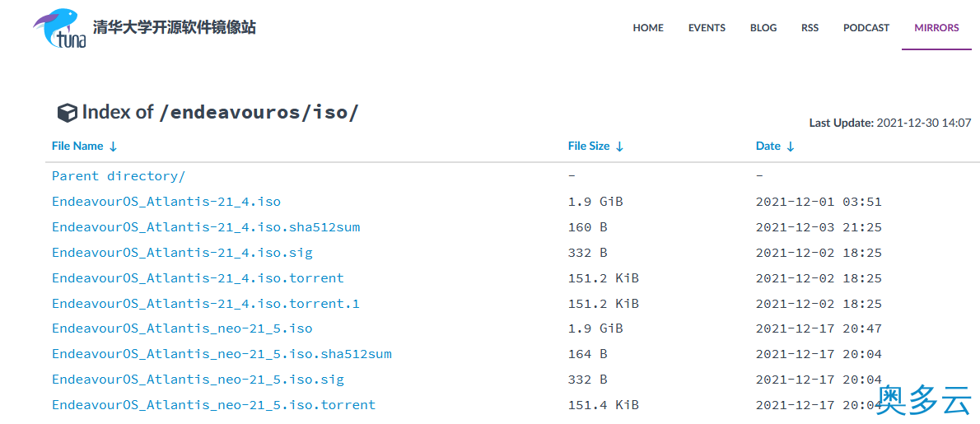Sort by File Size column

[595, 146]
